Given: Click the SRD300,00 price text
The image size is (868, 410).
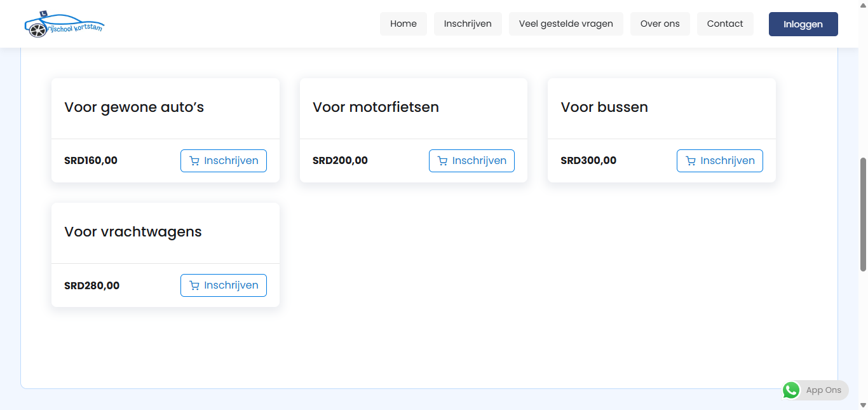Looking at the screenshot, I should tap(588, 161).
